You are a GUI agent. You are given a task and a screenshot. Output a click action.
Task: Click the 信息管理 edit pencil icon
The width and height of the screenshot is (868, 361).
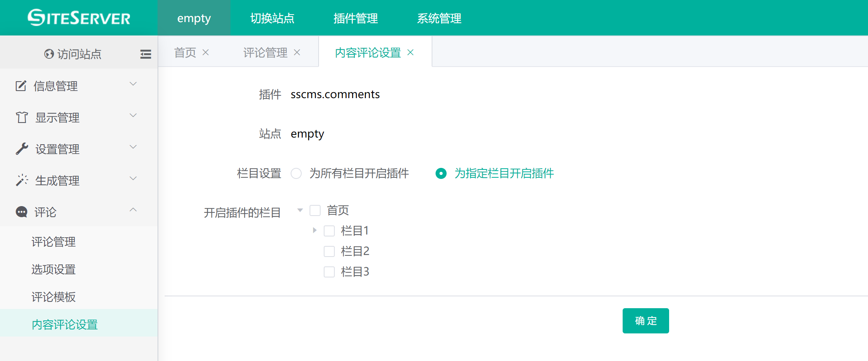[21, 86]
